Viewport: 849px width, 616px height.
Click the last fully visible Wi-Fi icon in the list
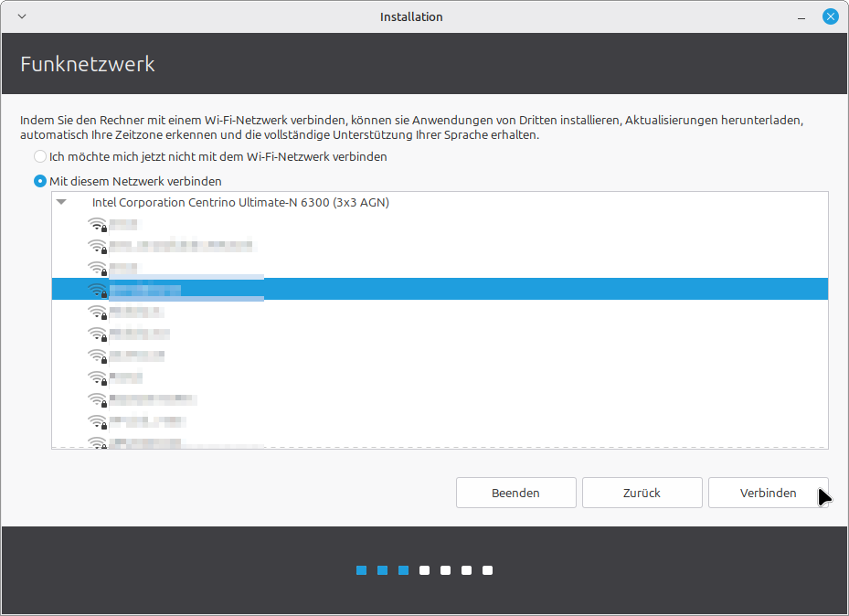97,421
